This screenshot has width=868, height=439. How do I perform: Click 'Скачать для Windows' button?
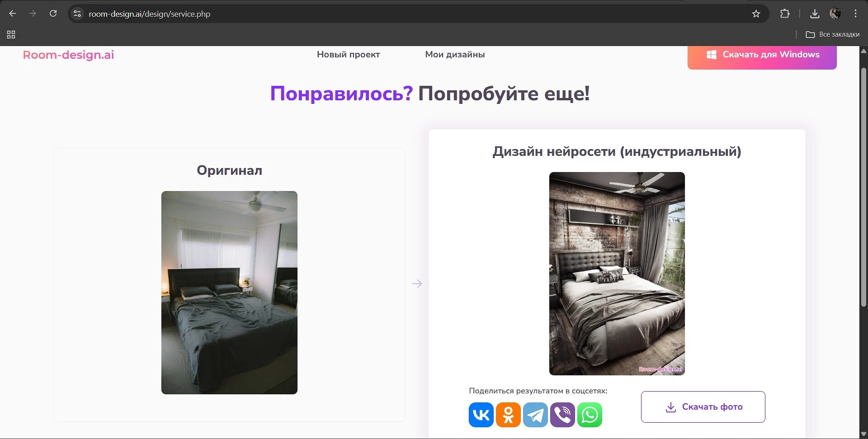tap(762, 55)
